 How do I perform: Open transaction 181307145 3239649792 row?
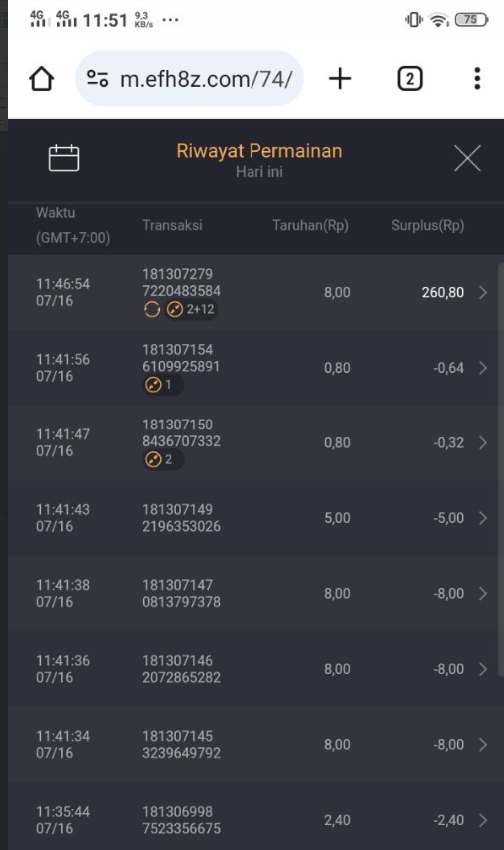click(x=252, y=744)
